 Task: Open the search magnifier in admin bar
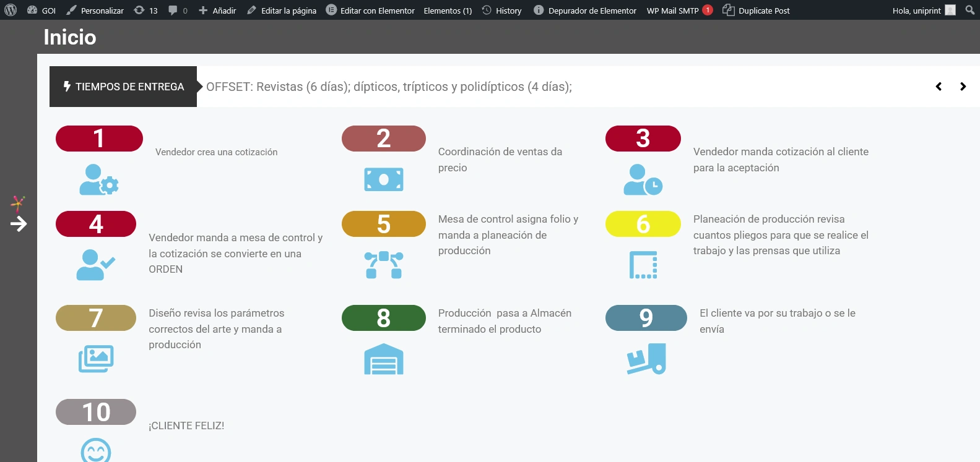969,10
